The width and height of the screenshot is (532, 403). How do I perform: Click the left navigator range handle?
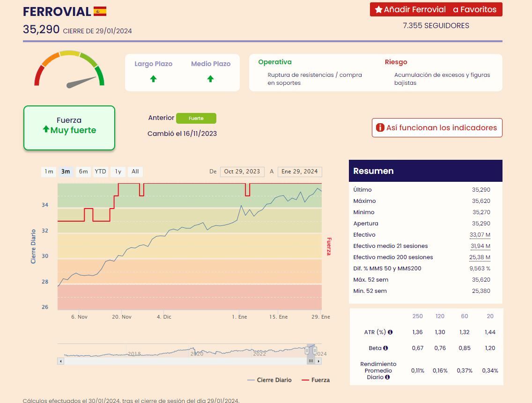[x=307, y=351]
